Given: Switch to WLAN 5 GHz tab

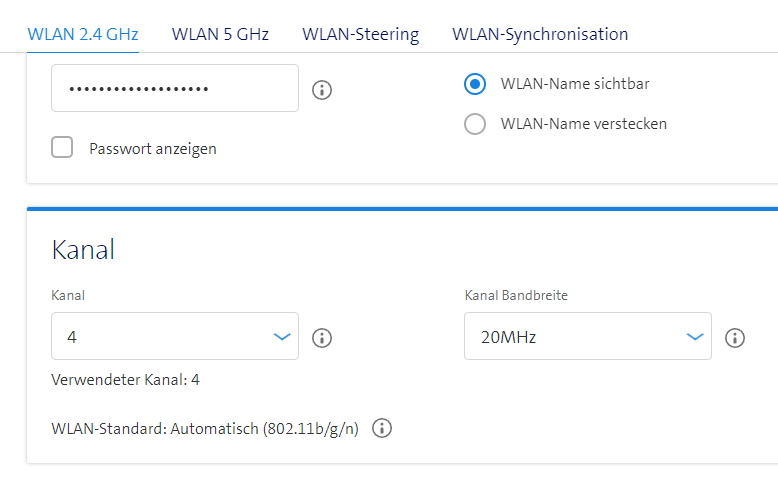Looking at the screenshot, I should (x=220, y=34).
